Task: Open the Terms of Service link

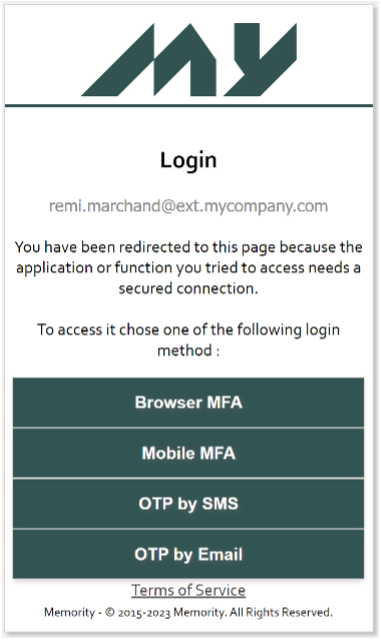Action: coord(188,590)
